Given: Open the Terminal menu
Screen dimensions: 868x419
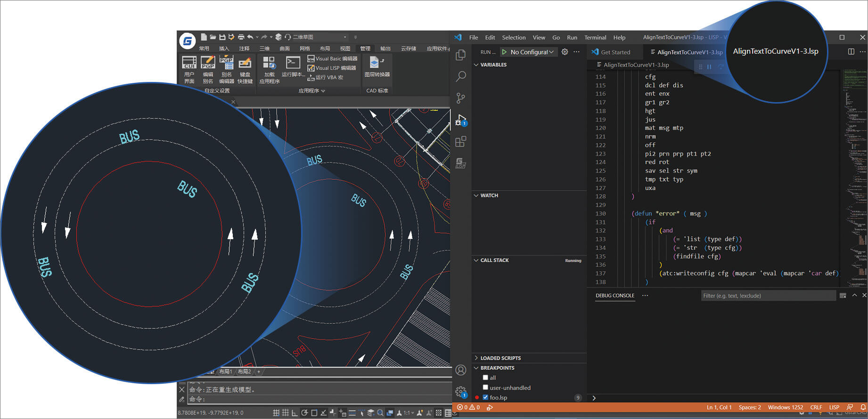Looking at the screenshot, I should click(x=595, y=38).
